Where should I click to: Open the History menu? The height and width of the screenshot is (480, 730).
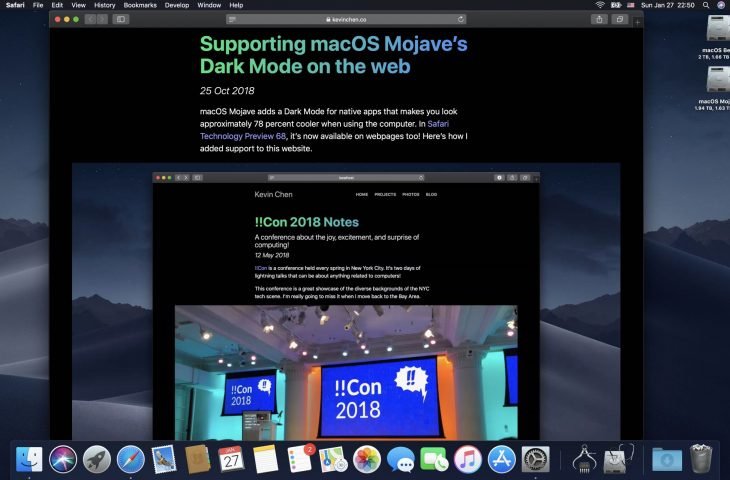104,5
